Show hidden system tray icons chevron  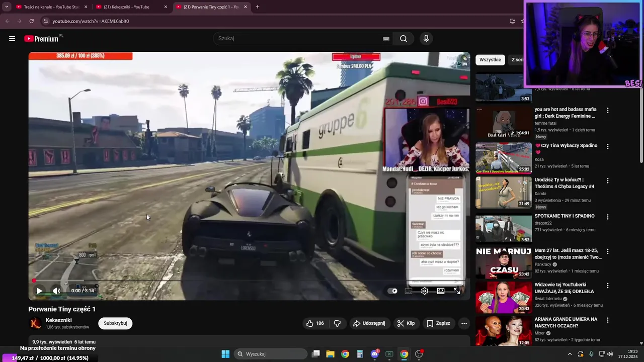tap(570, 354)
